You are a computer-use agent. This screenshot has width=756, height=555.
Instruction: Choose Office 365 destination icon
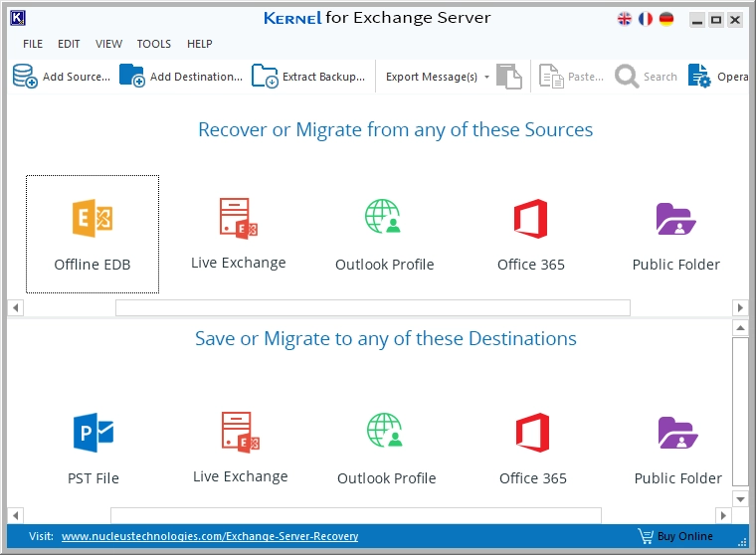(532, 433)
